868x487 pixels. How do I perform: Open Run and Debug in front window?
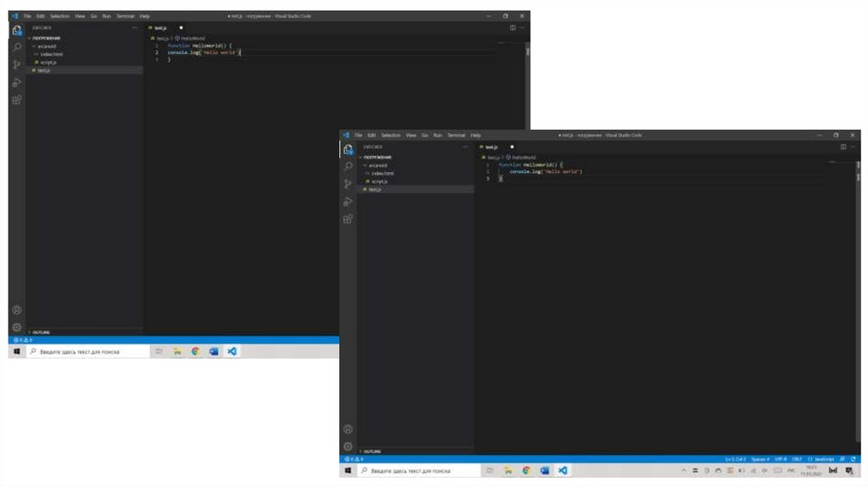point(348,201)
